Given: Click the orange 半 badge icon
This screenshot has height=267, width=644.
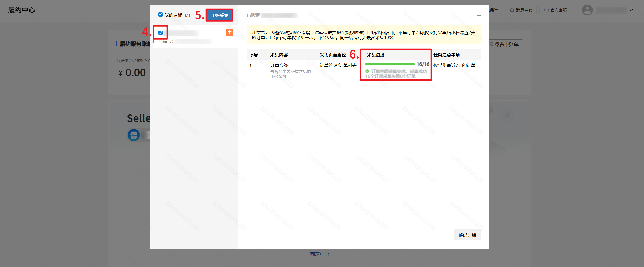Looking at the screenshot, I should [x=229, y=32].
